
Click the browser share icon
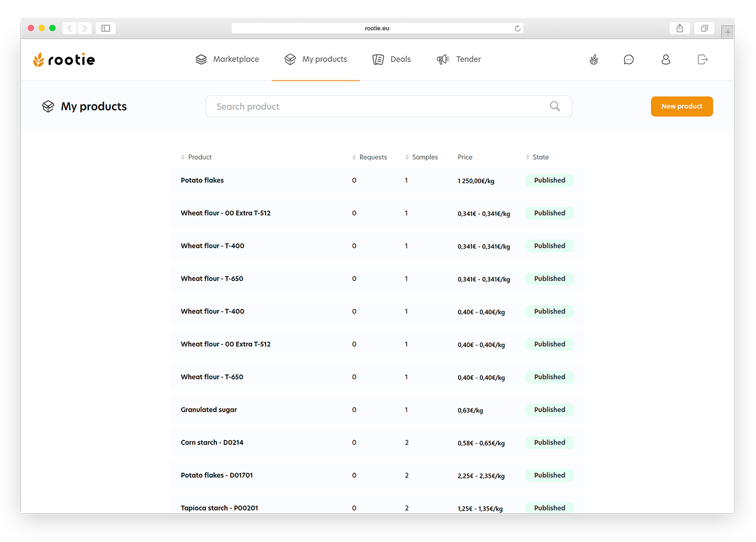point(679,28)
